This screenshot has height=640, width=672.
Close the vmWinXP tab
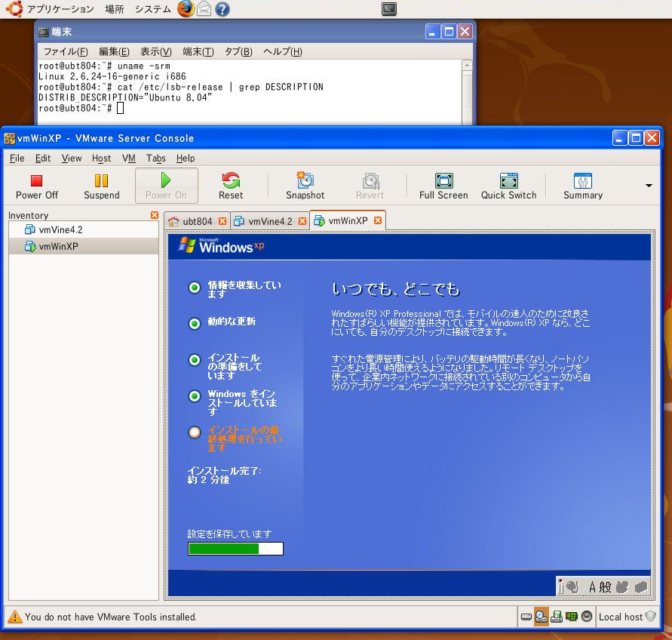point(378,220)
